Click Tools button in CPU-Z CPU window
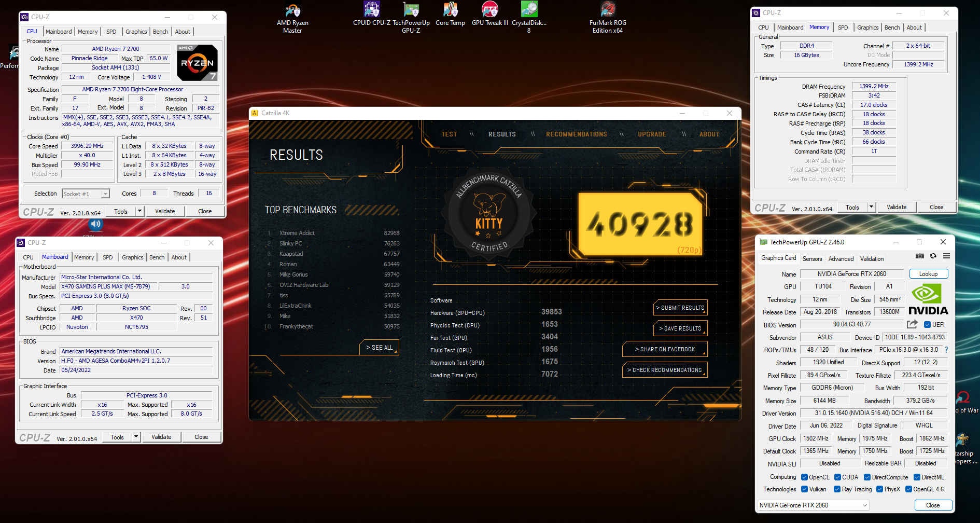Viewport: 980px width, 523px height. point(121,211)
